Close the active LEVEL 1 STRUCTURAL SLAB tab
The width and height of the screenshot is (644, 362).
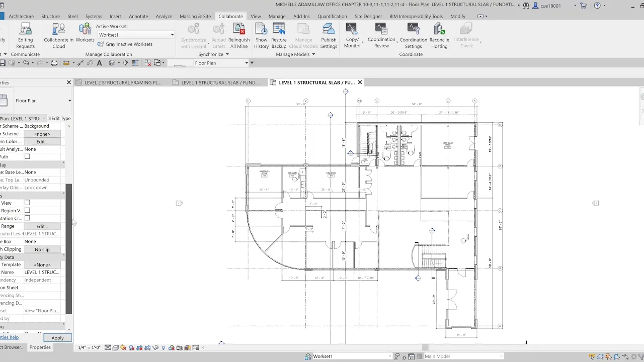pos(360,82)
